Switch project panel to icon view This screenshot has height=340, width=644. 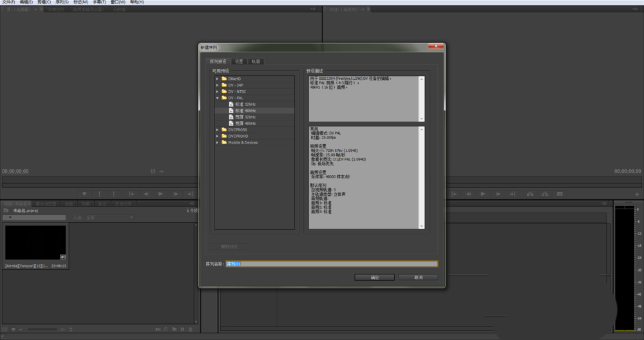13,329
